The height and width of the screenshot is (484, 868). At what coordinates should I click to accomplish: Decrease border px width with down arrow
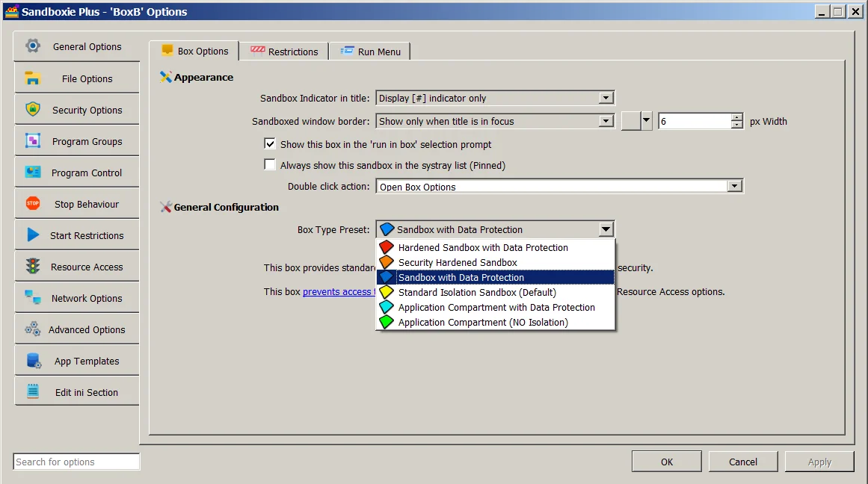pyautogui.click(x=737, y=125)
